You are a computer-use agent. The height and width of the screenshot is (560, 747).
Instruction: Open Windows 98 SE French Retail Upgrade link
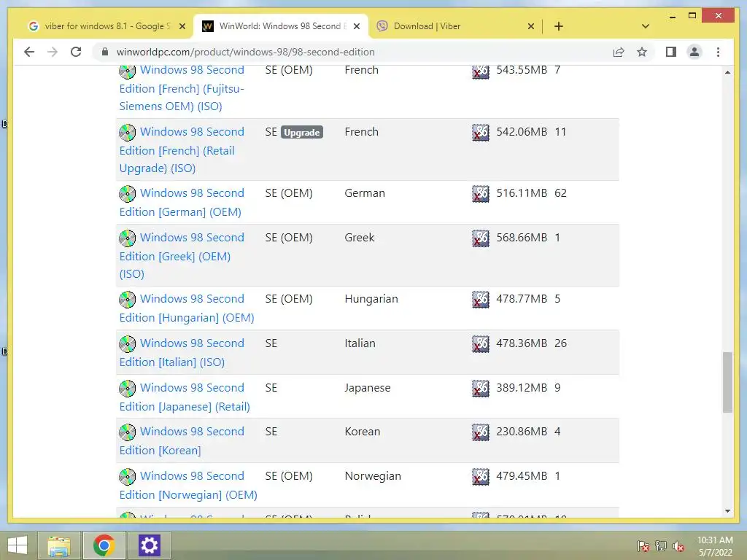click(182, 150)
